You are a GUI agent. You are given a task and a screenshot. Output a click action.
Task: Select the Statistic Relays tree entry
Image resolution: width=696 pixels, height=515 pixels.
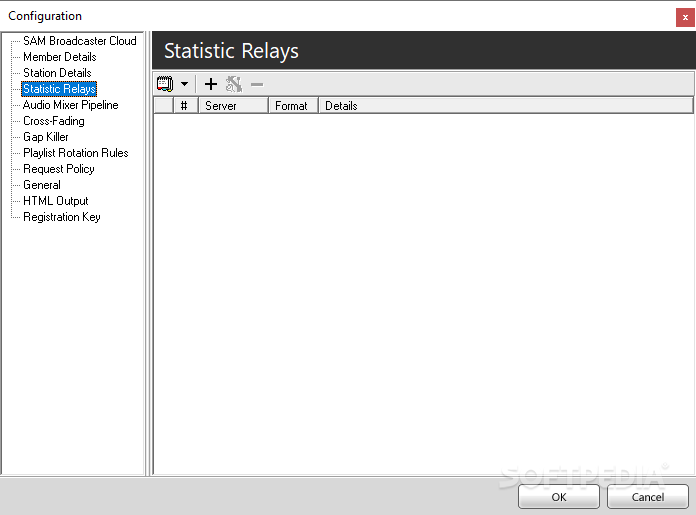click(x=59, y=89)
